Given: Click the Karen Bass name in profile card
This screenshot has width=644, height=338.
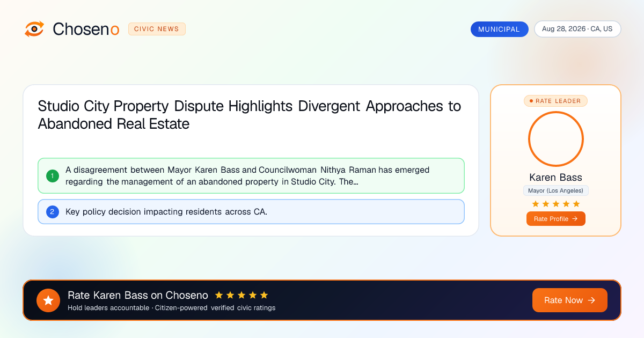Looking at the screenshot, I should [556, 178].
